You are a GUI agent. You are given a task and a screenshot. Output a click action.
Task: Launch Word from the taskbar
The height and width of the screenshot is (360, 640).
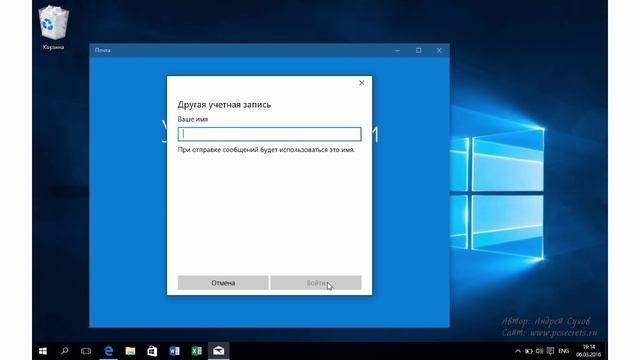click(x=174, y=351)
